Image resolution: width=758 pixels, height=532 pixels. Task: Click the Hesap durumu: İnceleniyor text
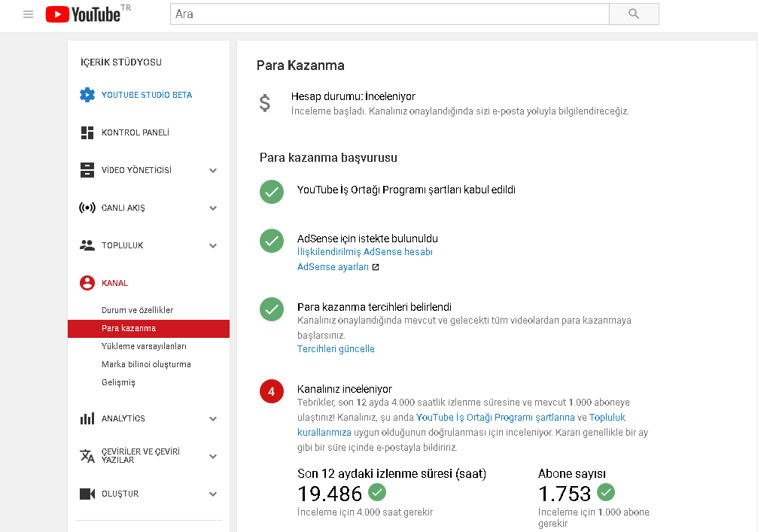tap(353, 96)
